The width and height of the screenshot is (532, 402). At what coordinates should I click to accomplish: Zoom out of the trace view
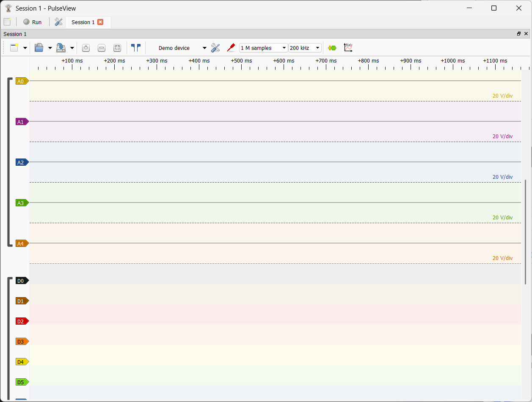tap(102, 48)
